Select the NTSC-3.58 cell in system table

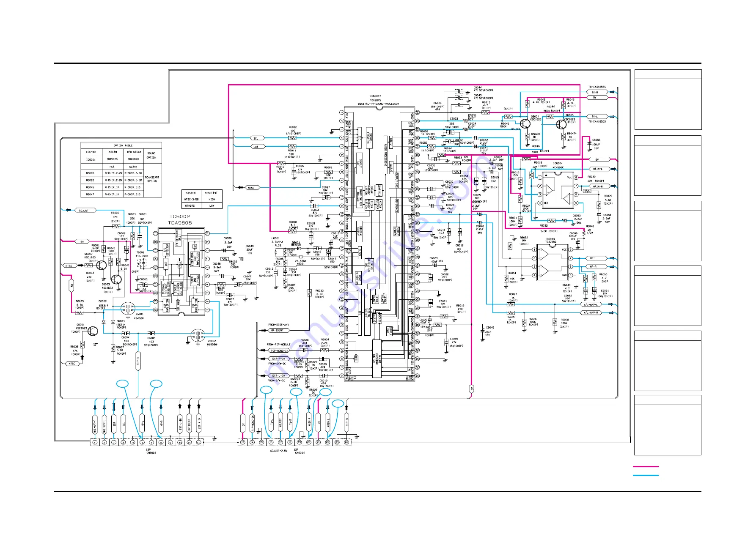click(191, 199)
